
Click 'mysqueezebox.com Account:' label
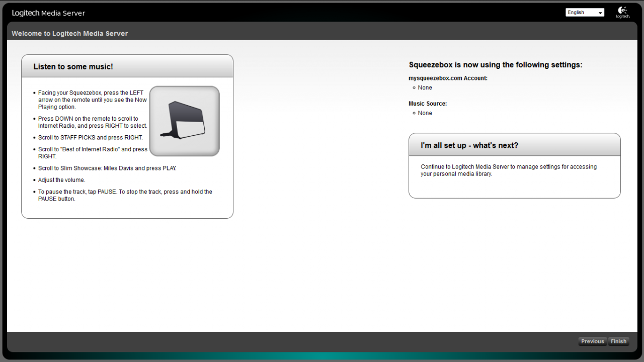click(448, 78)
